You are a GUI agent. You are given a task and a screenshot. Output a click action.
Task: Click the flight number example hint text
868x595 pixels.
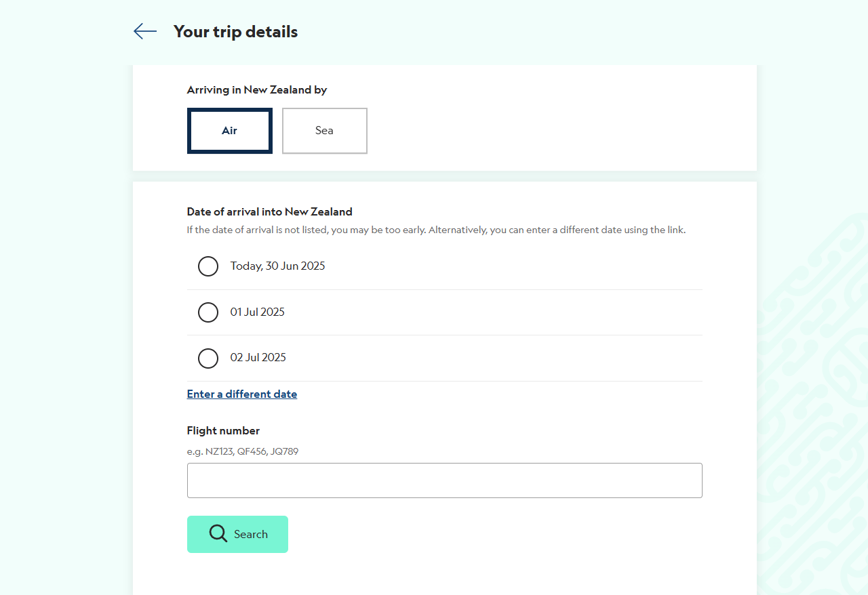click(243, 451)
